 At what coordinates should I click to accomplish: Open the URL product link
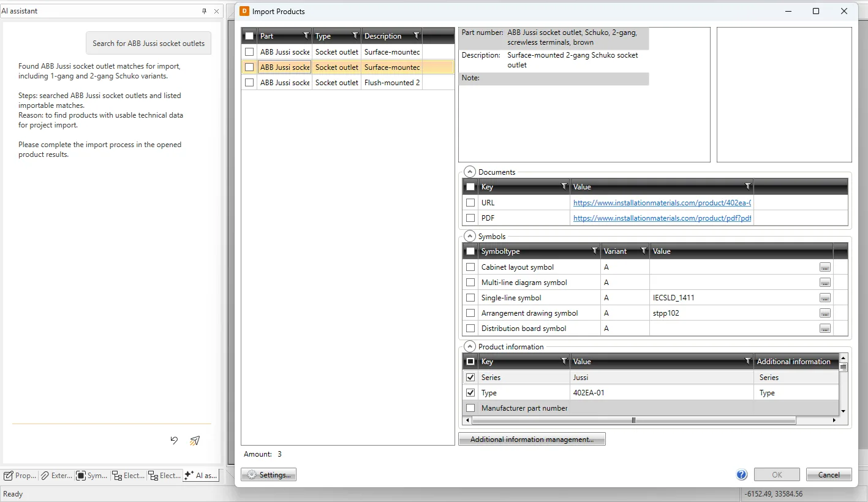[x=662, y=202]
